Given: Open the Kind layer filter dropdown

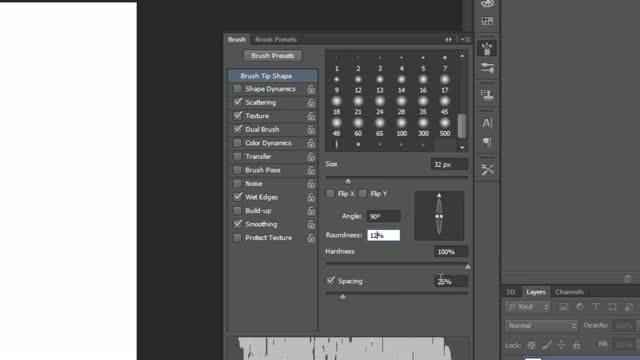Looking at the screenshot, I should tap(528, 307).
